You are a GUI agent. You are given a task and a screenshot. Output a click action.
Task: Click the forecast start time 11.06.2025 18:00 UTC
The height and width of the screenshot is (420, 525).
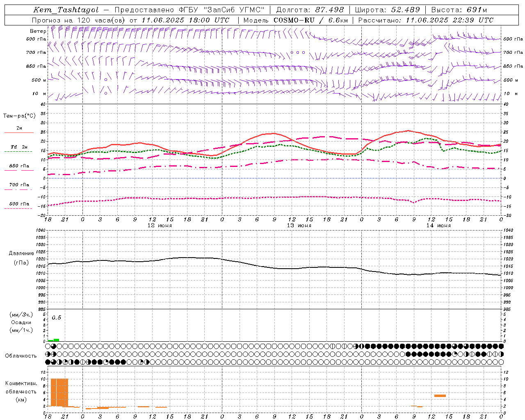pos(186,20)
